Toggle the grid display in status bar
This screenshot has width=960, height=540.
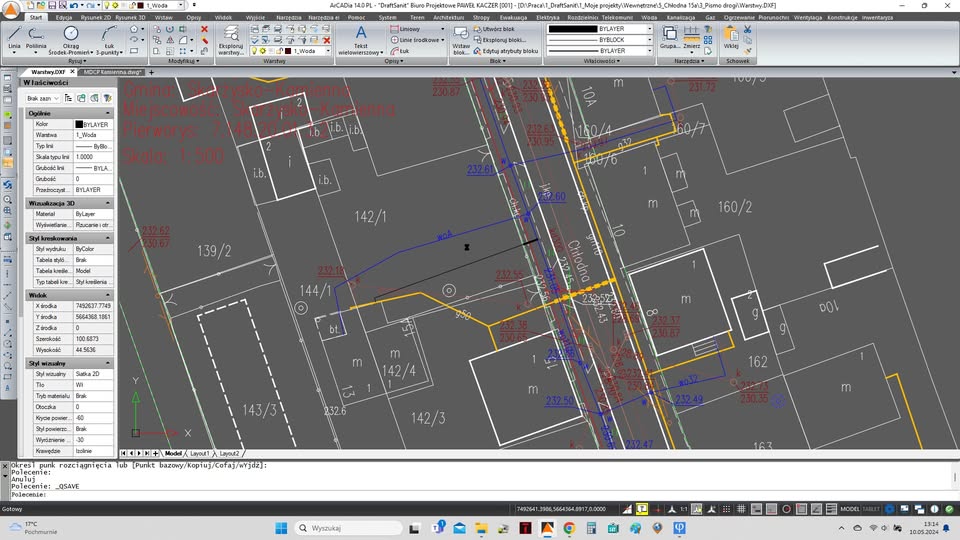(741, 509)
